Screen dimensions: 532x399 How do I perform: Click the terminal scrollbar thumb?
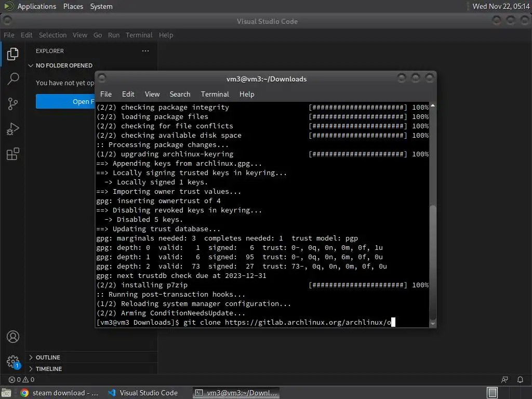point(433,262)
